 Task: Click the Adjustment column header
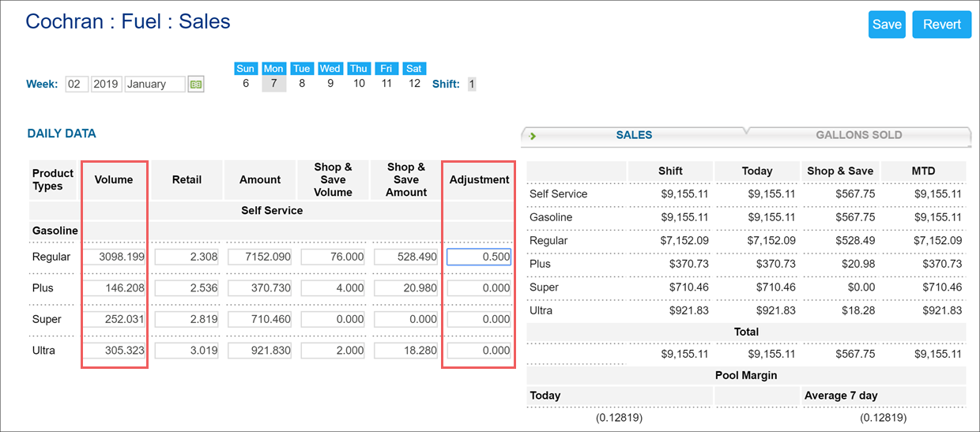[x=479, y=179]
